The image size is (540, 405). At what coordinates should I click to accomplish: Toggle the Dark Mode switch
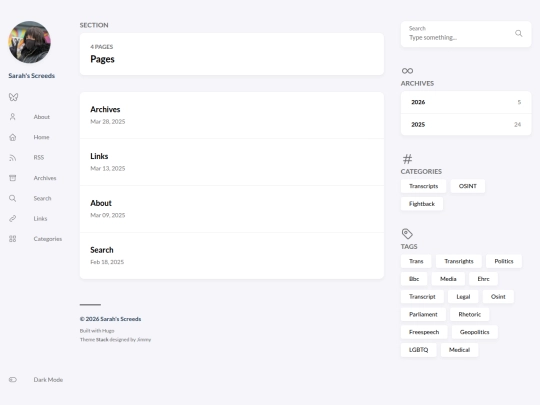point(13,380)
